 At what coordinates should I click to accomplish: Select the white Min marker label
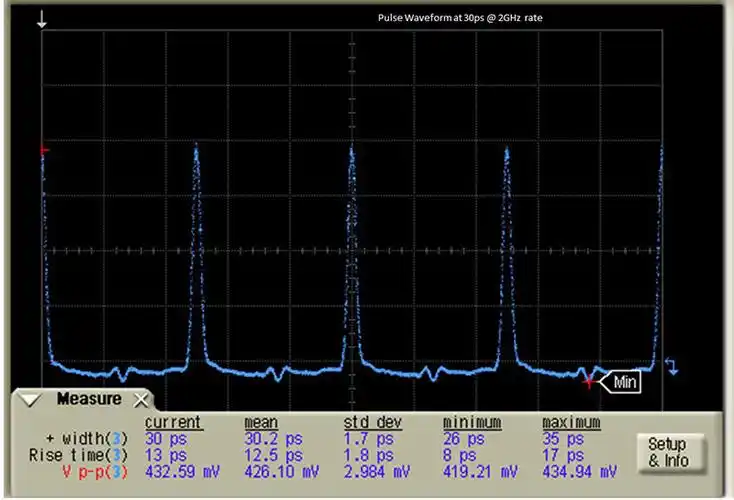point(623,381)
